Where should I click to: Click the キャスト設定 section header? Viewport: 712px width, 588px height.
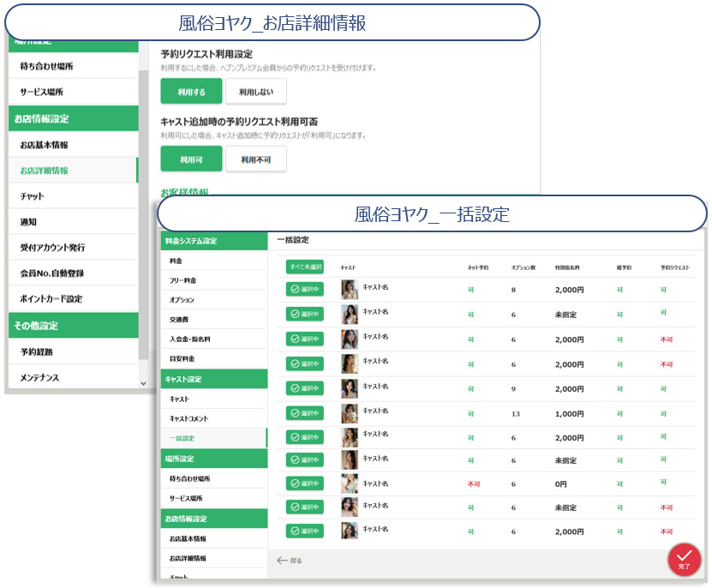[x=214, y=379]
